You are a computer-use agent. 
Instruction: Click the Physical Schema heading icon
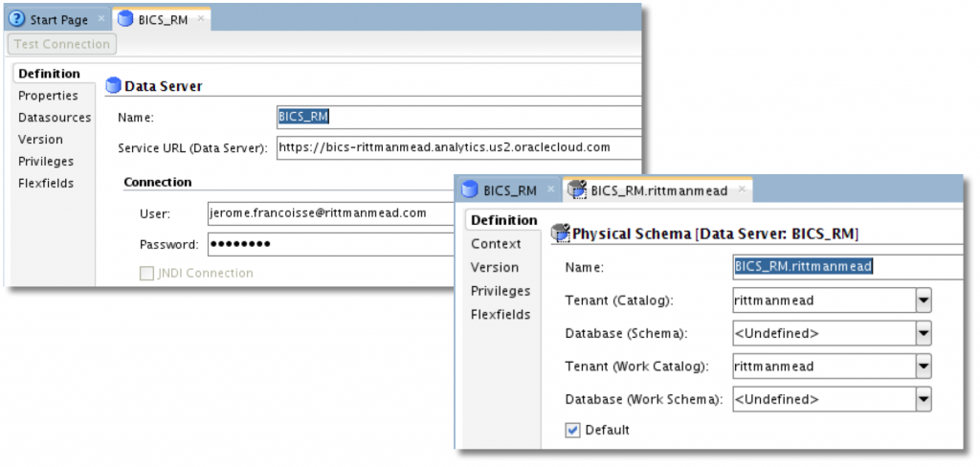point(560,233)
